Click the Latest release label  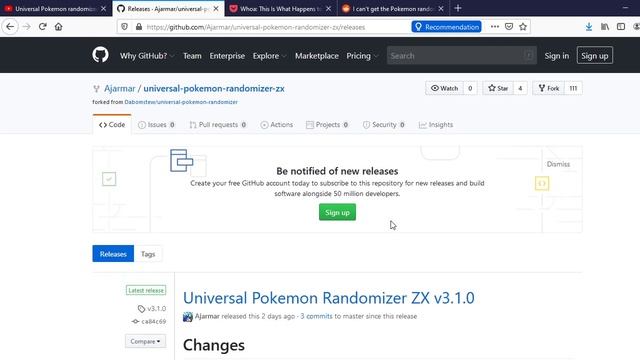146,290
